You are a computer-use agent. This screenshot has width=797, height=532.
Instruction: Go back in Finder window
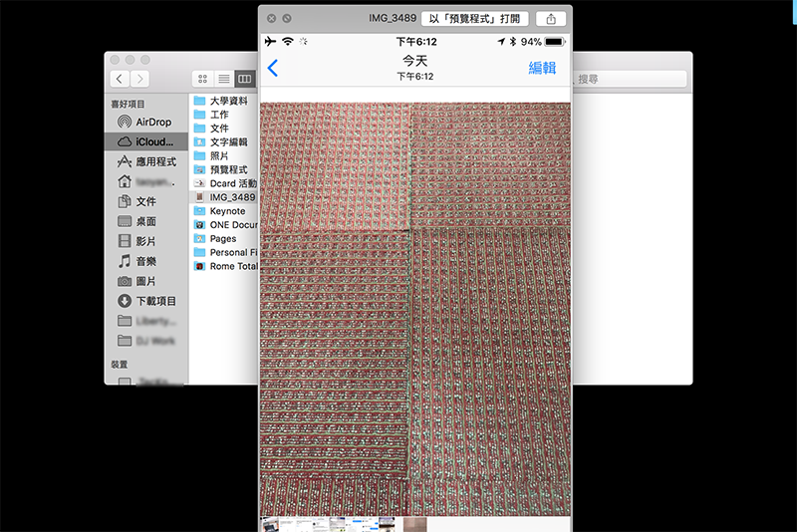pos(120,79)
